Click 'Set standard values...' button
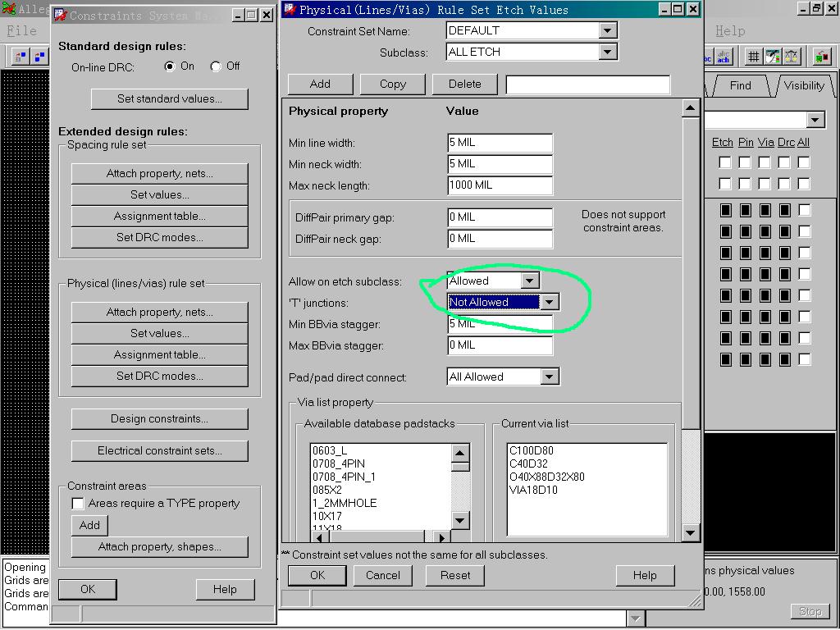Screen dimensions: 840x630 (169, 99)
